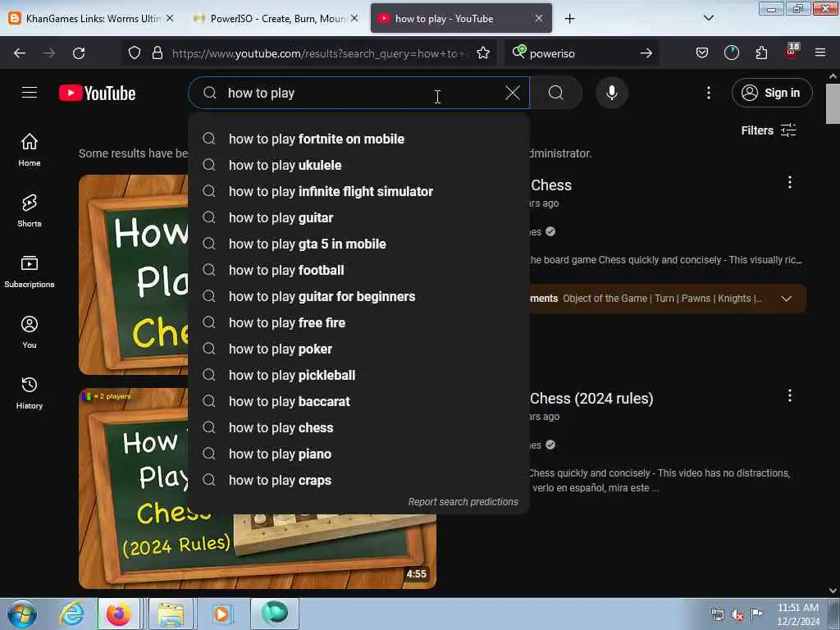The image size is (840, 630).
Task: Pick suggestion how to play craps
Action: click(x=359, y=480)
